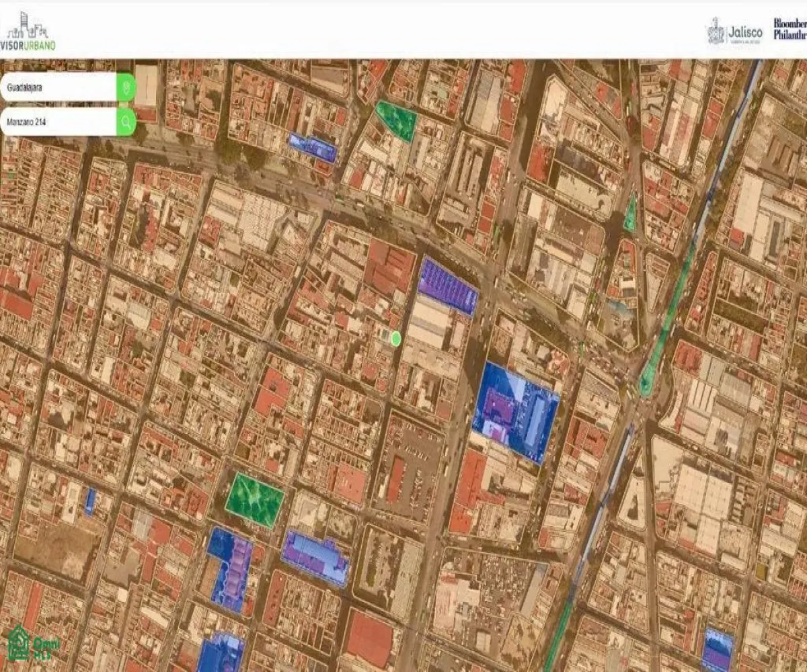Click the Guadalajara city input field
The width and height of the screenshot is (807, 672).
click(59, 87)
